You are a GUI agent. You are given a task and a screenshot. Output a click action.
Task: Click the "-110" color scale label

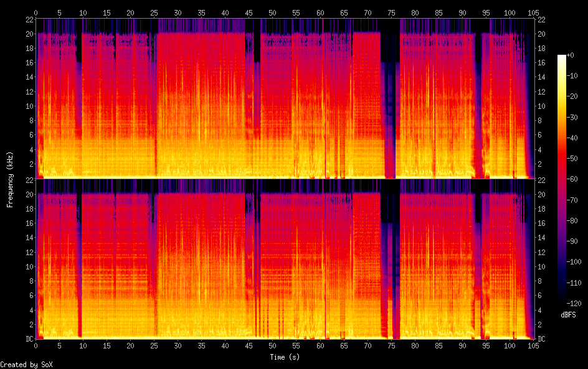[x=574, y=283]
